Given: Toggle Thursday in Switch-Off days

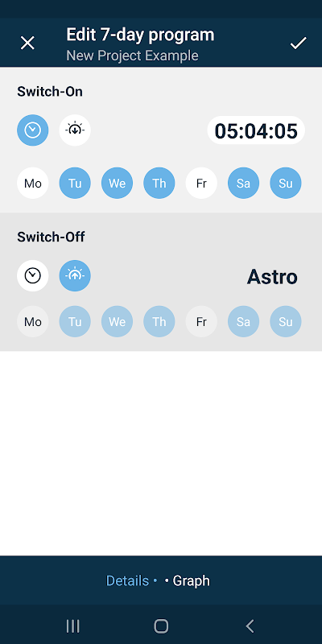Looking at the screenshot, I should (x=159, y=321).
